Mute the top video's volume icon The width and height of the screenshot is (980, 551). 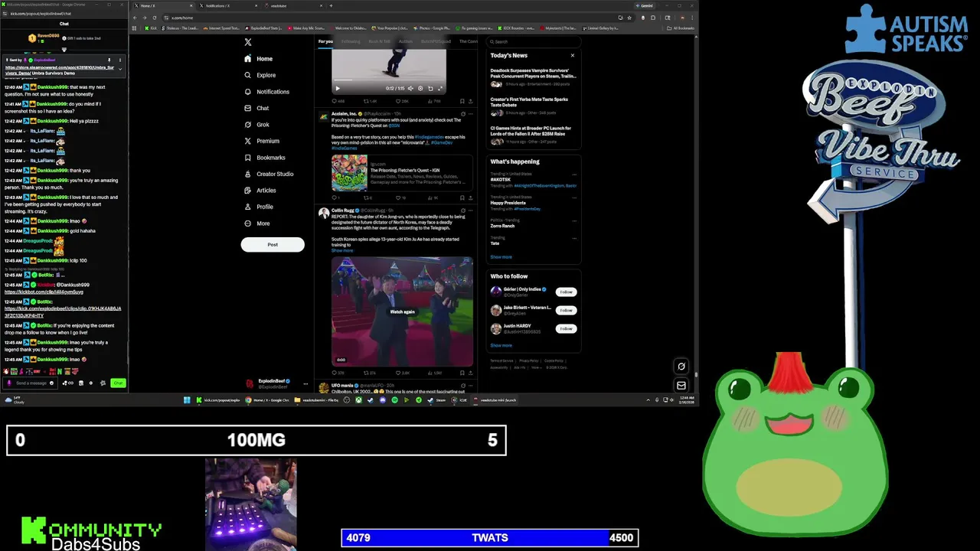[410, 88]
